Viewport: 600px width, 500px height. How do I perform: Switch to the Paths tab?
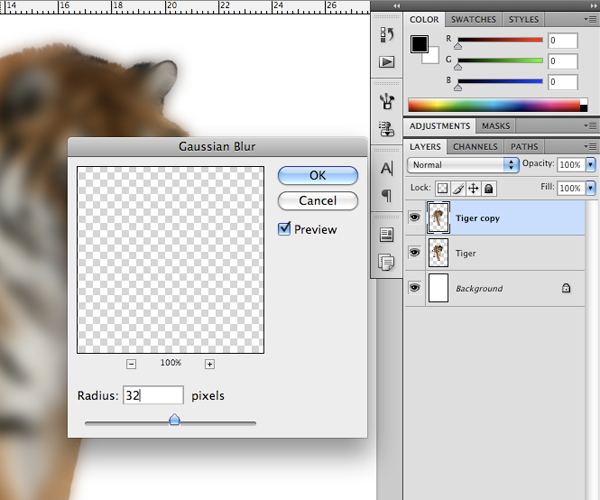click(524, 147)
